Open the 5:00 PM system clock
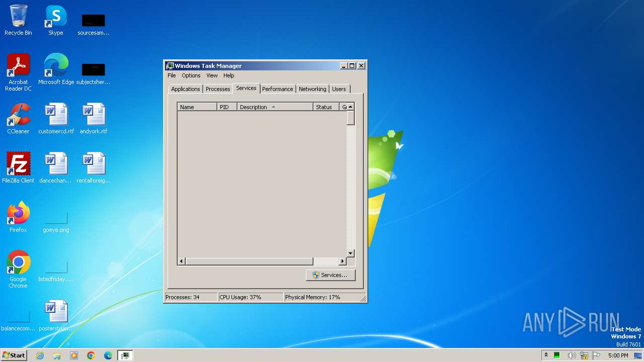Screen dimensions: 644x362 click(618, 355)
